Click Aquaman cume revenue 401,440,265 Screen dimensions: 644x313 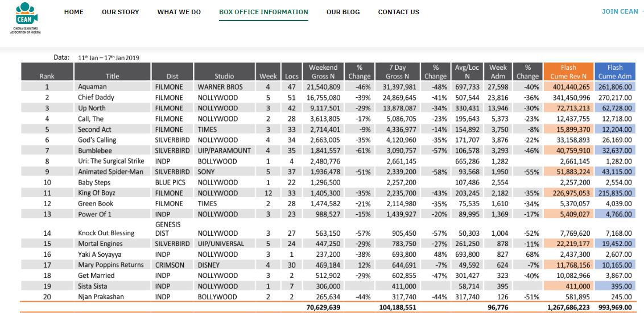(571, 87)
